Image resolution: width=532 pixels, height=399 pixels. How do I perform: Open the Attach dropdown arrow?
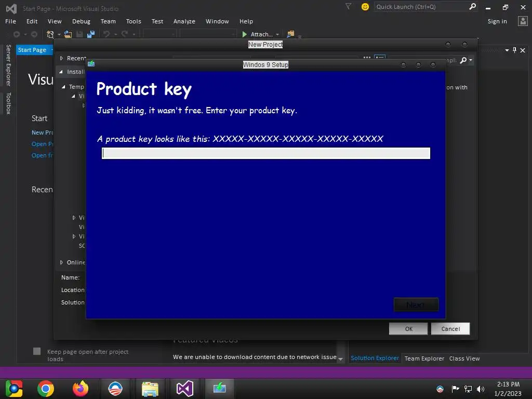277,34
